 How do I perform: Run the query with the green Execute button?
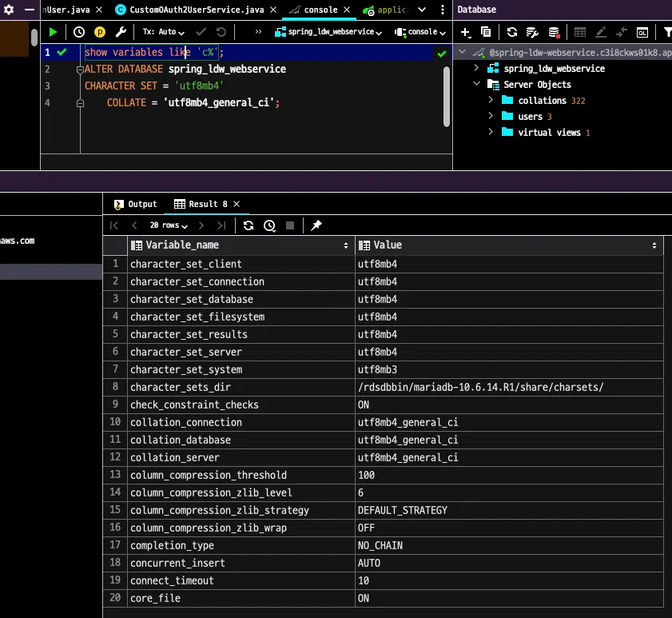click(x=54, y=32)
